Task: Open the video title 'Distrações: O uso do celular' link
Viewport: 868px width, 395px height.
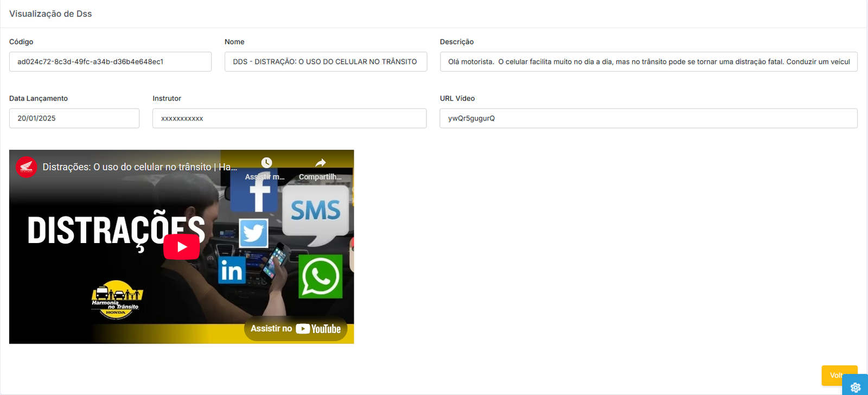Action: [139, 167]
